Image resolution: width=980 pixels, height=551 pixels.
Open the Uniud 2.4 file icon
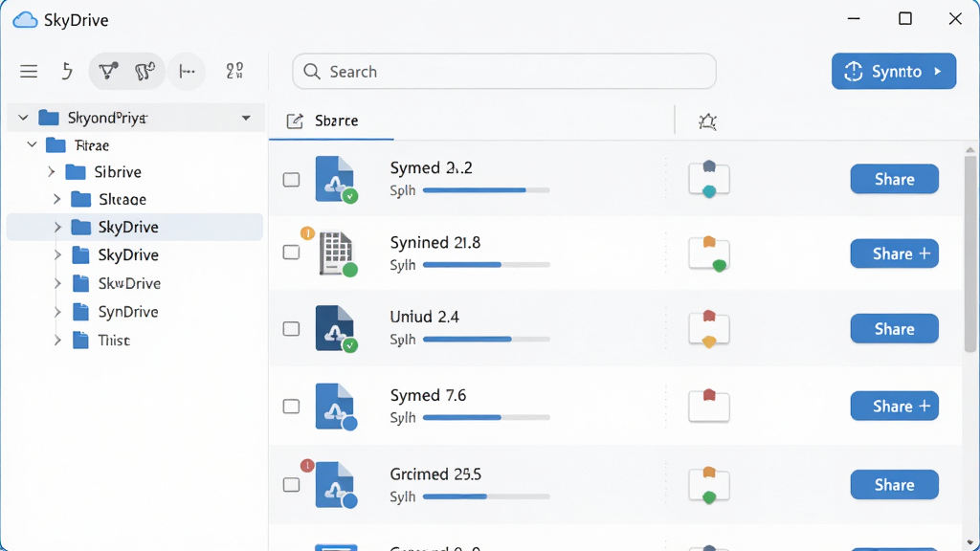click(x=336, y=329)
